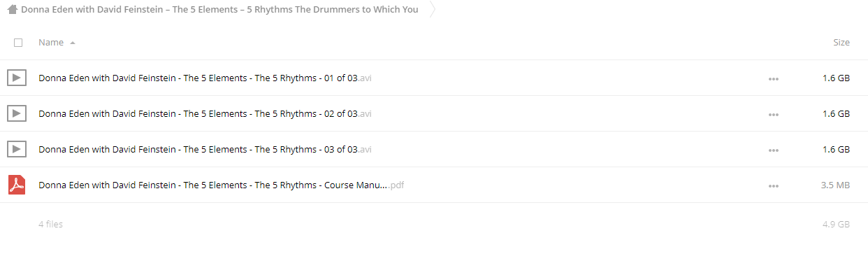Toggle the select-all checkbox in header
The height and width of the screenshot is (268, 868).
(x=18, y=43)
